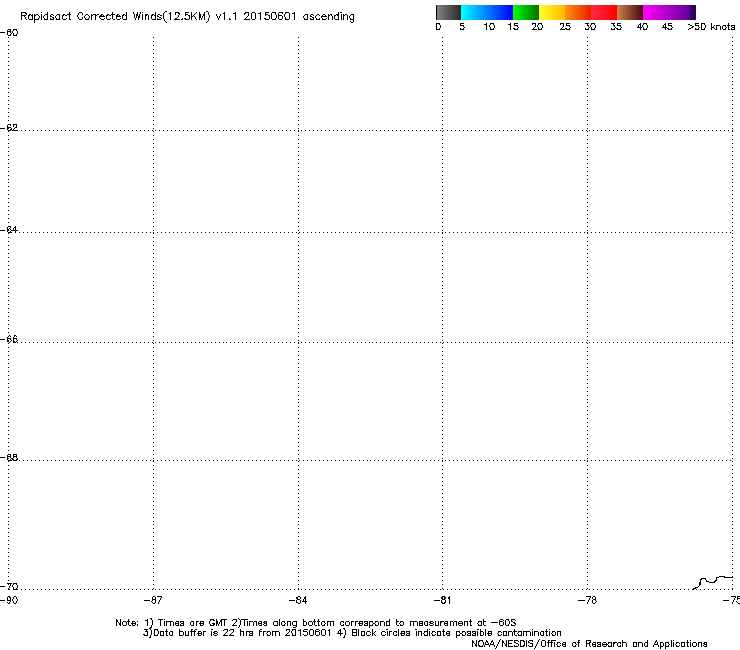
Task: Click the '>50 knots' legend label
Action: tap(711, 27)
